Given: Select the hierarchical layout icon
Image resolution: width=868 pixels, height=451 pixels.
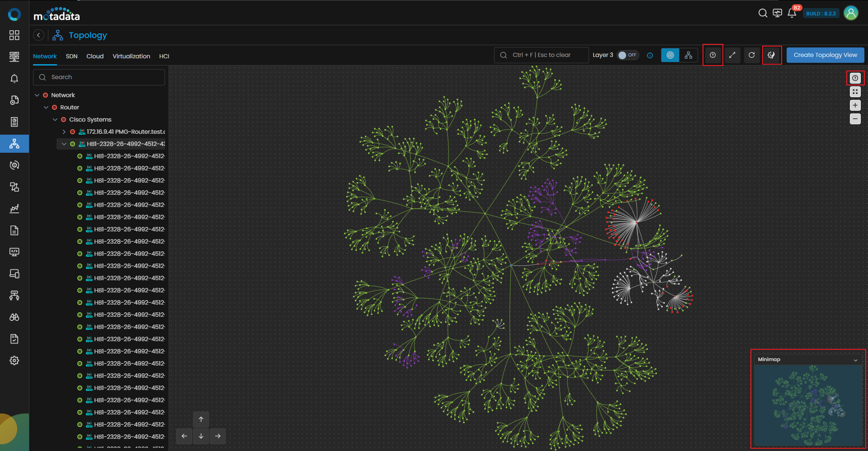Looking at the screenshot, I should tap(688, 55).
